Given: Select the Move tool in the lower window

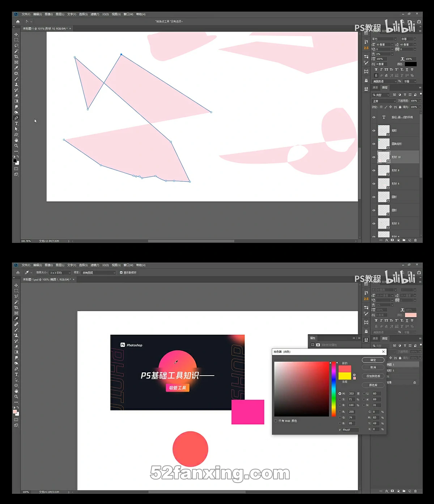Looking at the screenshot, I should pyautogui.click(x=16, y=285).
